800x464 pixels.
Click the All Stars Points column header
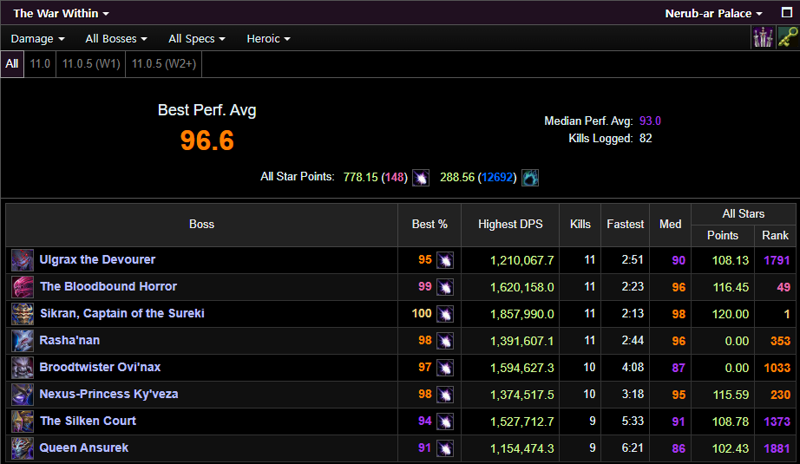(x=722, y=235)
